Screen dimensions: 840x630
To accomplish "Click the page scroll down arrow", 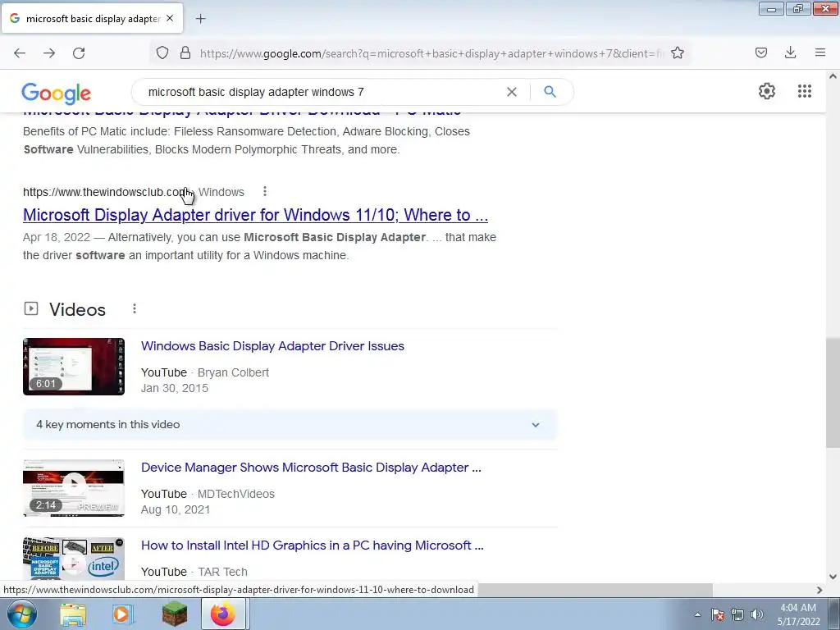I will tap(833, 577).
